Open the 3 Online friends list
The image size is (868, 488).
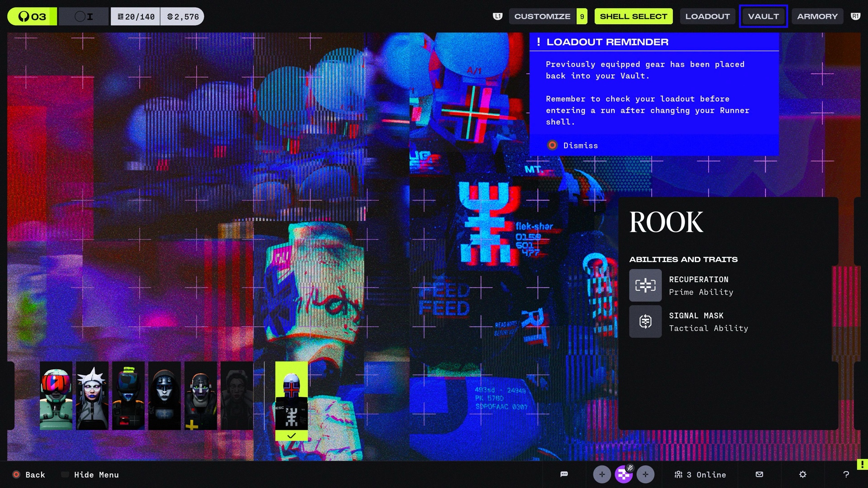click(x=700, y=475)
